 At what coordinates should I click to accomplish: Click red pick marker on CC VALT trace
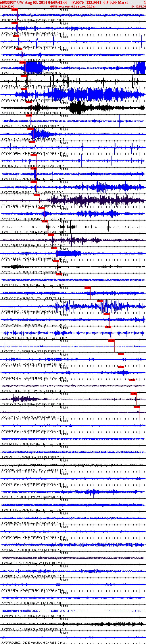[x=137, y=407]
